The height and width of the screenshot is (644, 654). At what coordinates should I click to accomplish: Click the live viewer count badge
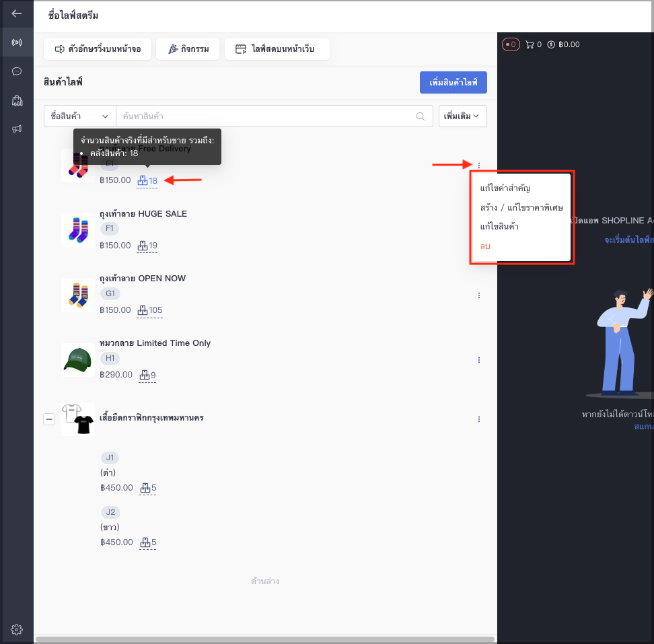pos(511,44)
